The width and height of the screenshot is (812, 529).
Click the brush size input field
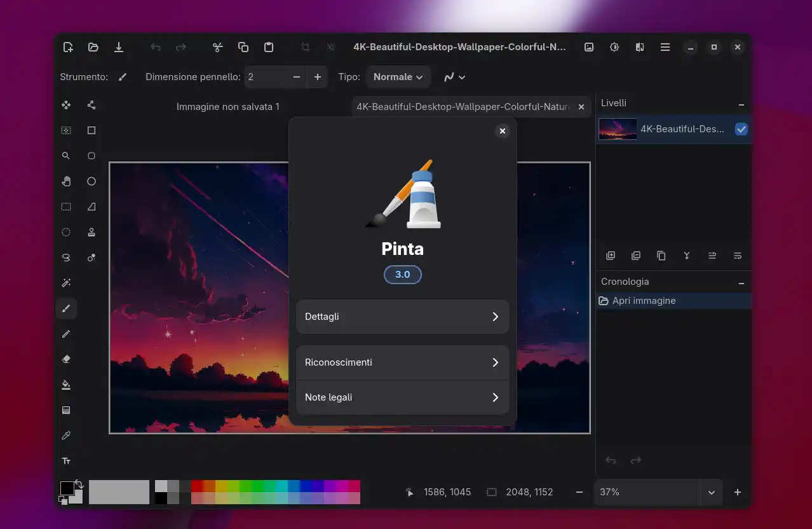coord(265,77)
